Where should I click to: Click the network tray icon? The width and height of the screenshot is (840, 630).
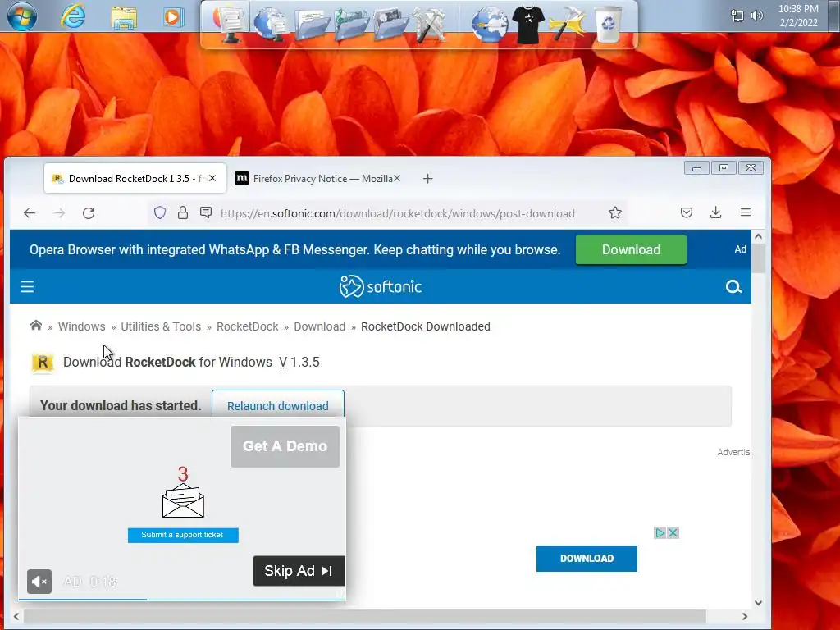pos(737,16)
